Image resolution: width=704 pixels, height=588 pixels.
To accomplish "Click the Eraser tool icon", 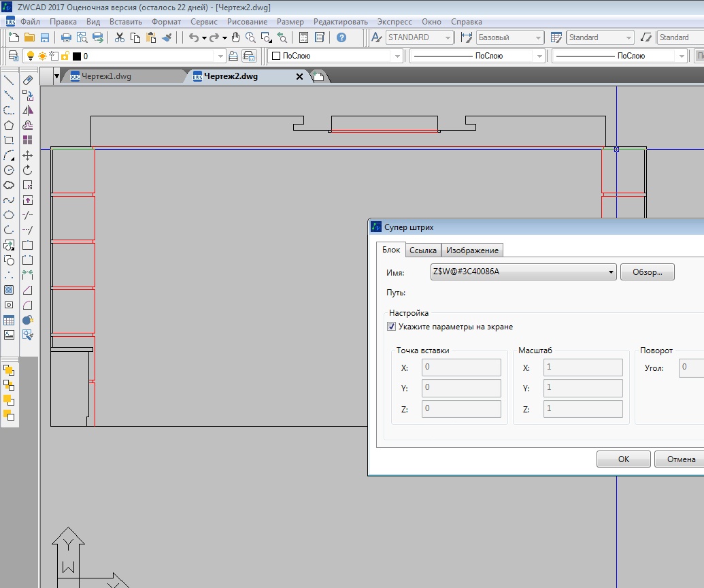I will click(28, 80).
